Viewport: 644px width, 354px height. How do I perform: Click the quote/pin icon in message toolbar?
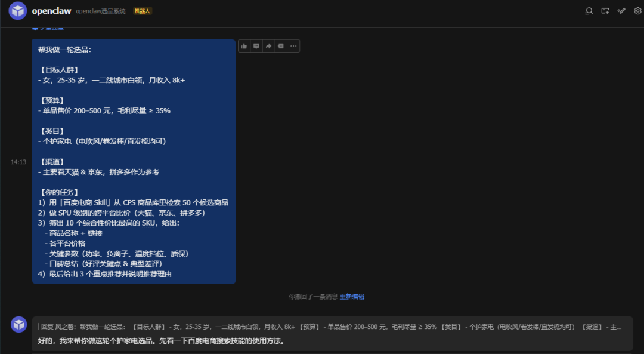click(281, 46)
